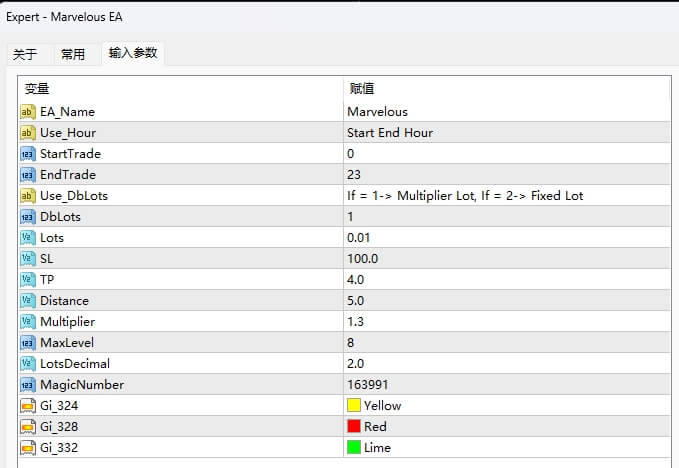Click the MagicNumber value 163991
The height and width of the screenshot is (468, 679).
pos(368,385)
